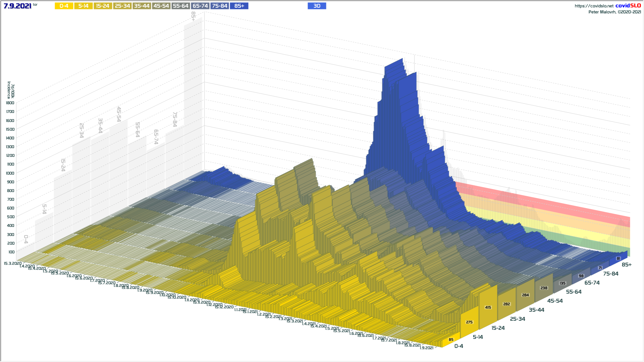Click the 15.3.2020 timeline start label
Screen dimensions: 644x362
(12, 263)
